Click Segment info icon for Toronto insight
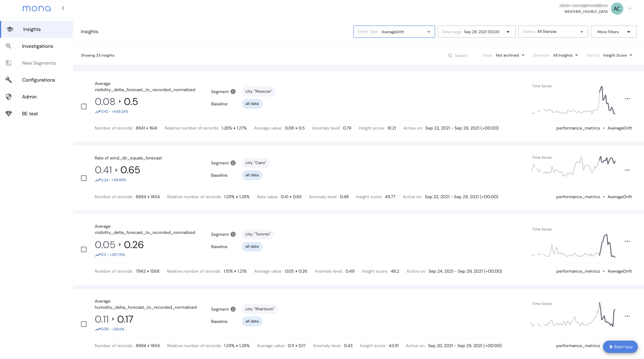Viewport: 644px width, 359px height. [x=233, y=234]
